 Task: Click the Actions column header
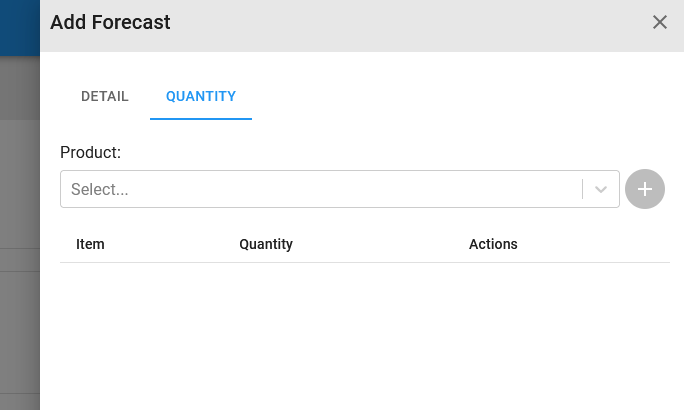point(493,244)
